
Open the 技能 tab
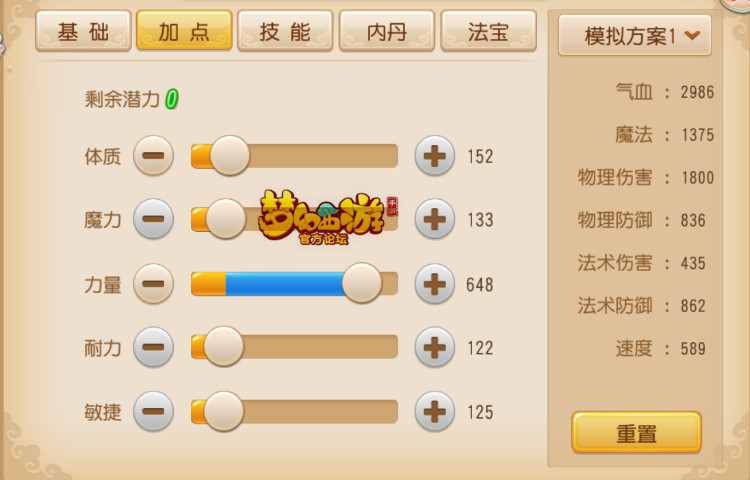285,31
